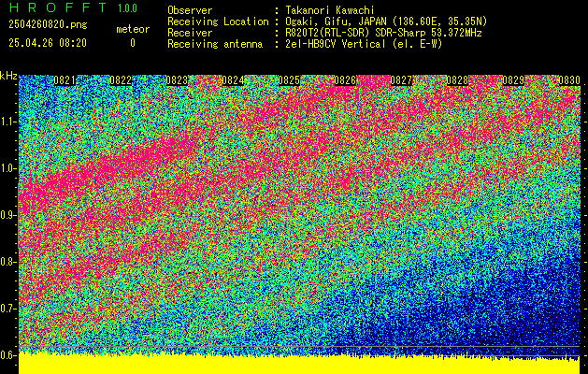588x374 pixels.
Task: Click frequency axis label 0.6
Action: [7, 355]
